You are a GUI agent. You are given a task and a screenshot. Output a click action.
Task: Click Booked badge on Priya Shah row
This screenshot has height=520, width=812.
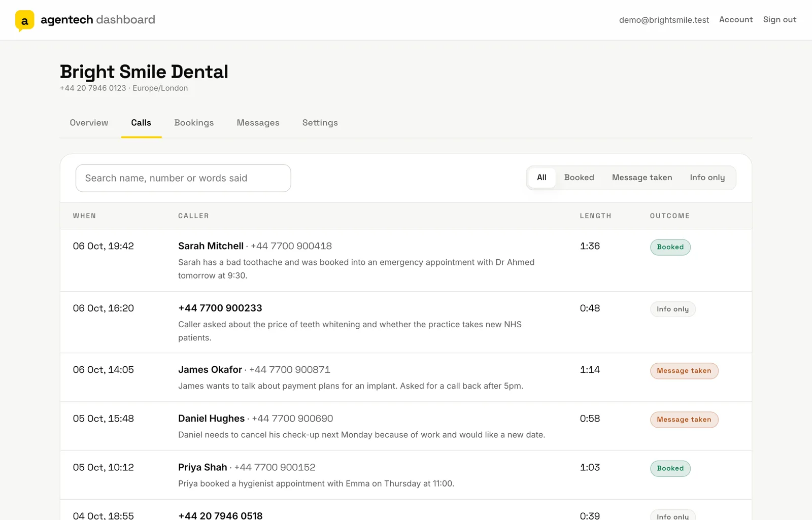click(x=670, y=468)
